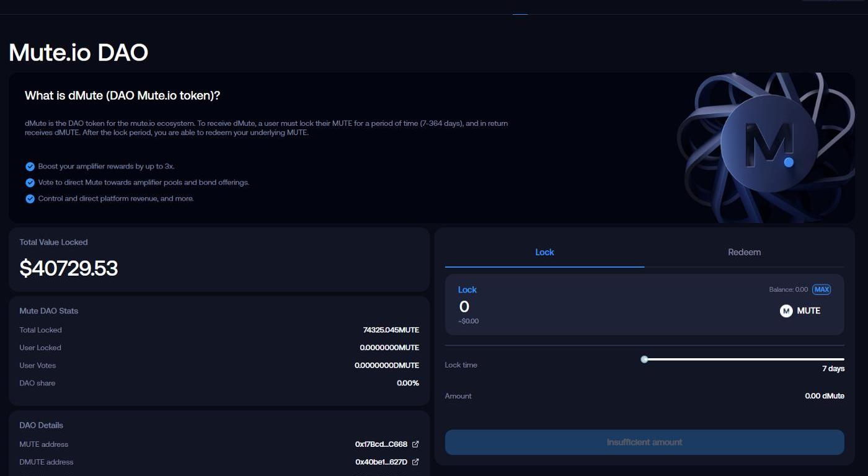868x476 pixels.
Task: Click the User Votes row label
Action: click(x=38, y=366)
